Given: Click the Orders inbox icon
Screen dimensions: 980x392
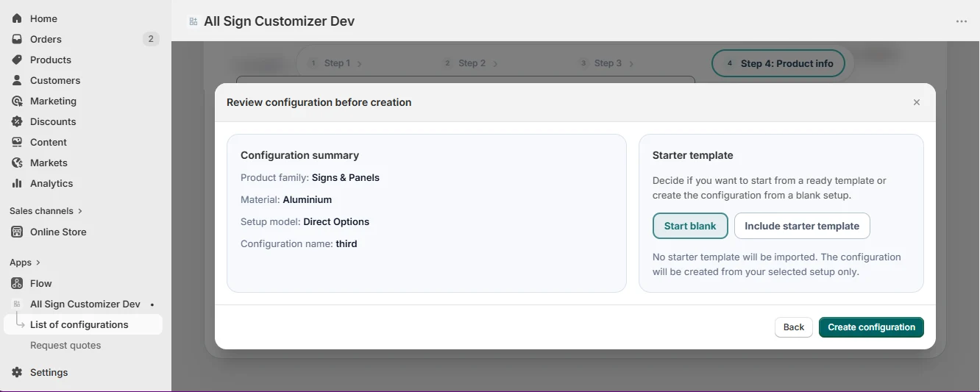Looking at the screenshot, I should 17,39.
